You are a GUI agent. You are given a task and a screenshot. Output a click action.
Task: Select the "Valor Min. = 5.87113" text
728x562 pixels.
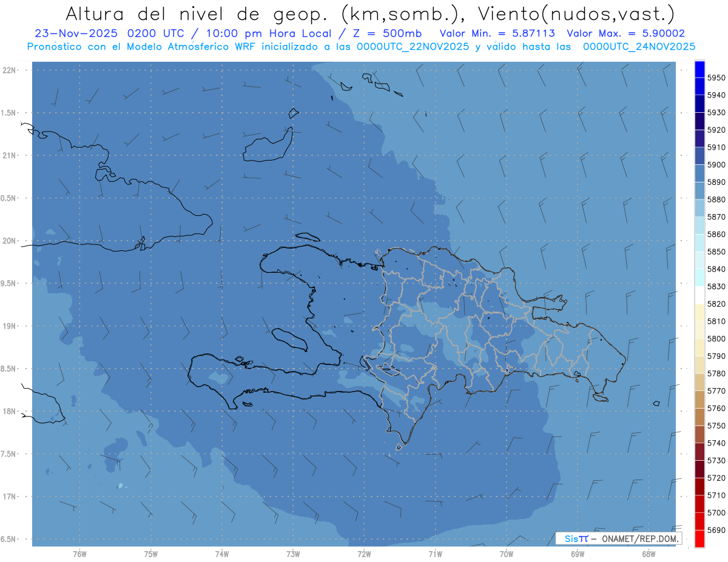pos(498,34)
